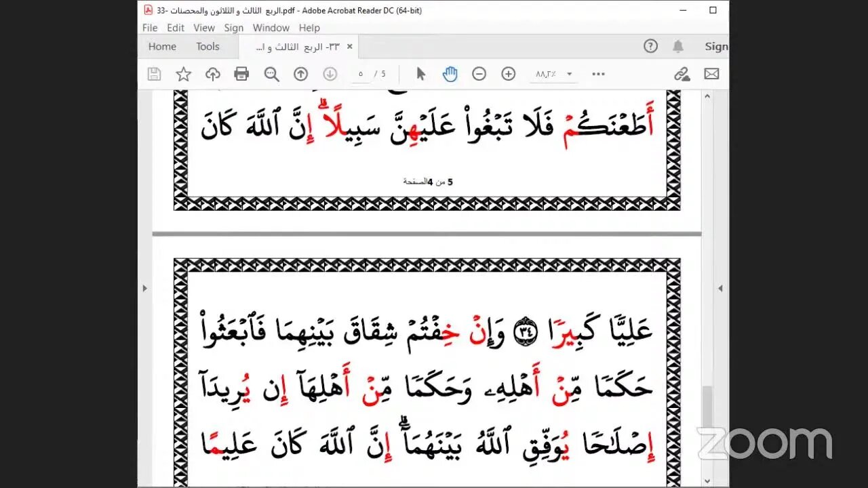This screenshot has height=488, width=868.
Task: Click the scrollbar down arrow
Action: (x=707, y=481)
